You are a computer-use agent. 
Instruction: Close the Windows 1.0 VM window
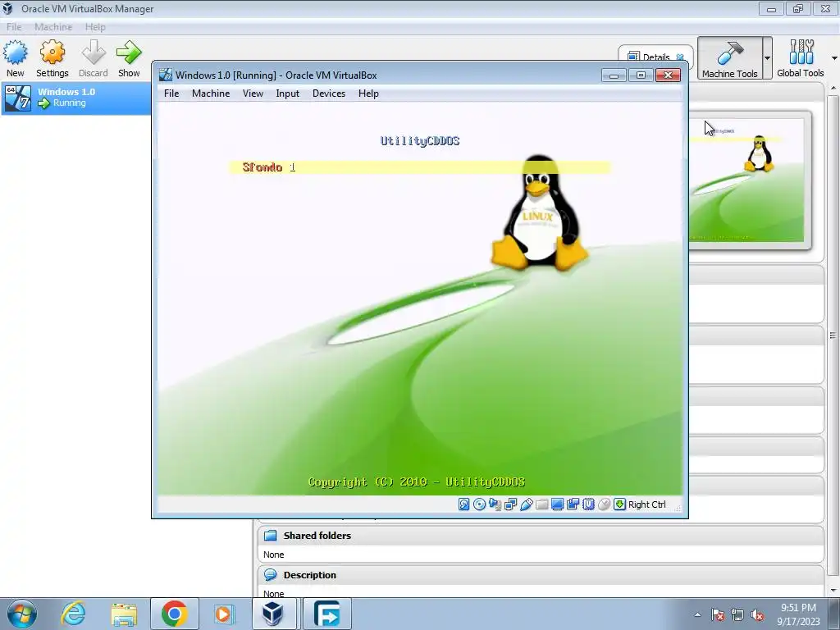(x=668, y=75)
